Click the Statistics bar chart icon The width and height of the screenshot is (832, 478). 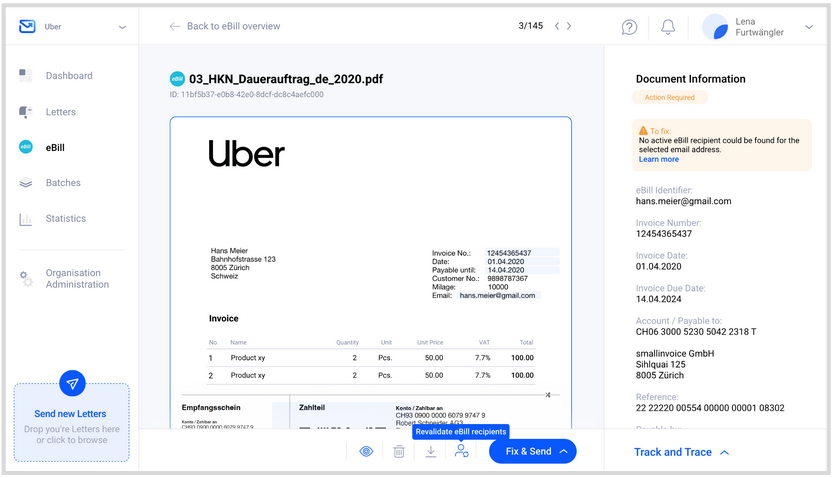pos(25,219)
